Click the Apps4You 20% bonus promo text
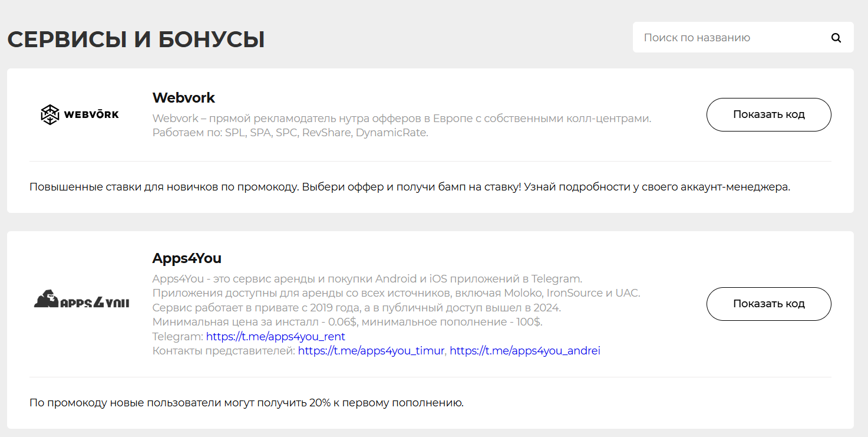Image resolution: width=868 pixels, height=437 pixels. click(x=246, y=403)
